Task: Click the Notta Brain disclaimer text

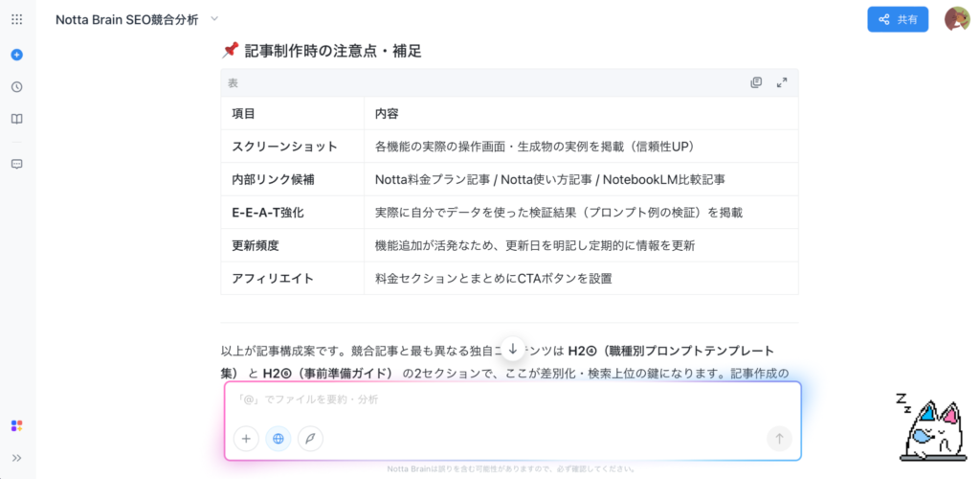Action: coord(512,469)
